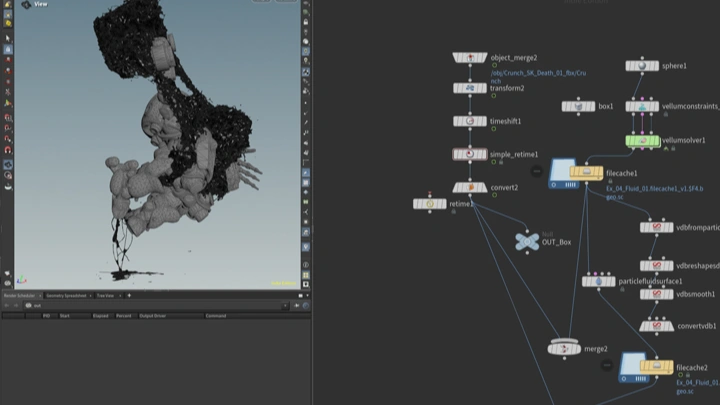Toggle pin button beside out path field
The image size is (720, 405).
tap(297, 305)
